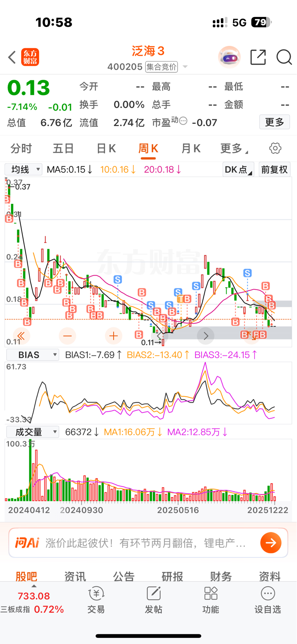Open the search magnifier icon
Viewport: 297px width, 644px height.
pyautogui.click(x=284, y=57)
